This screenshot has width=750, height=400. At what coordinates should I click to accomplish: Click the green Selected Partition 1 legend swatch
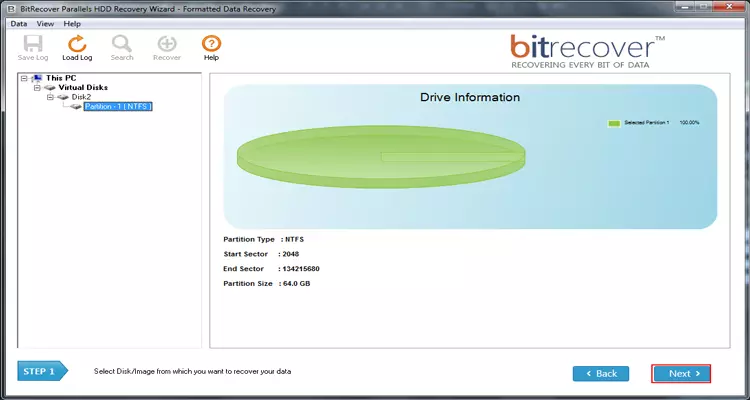click(614, 123)
